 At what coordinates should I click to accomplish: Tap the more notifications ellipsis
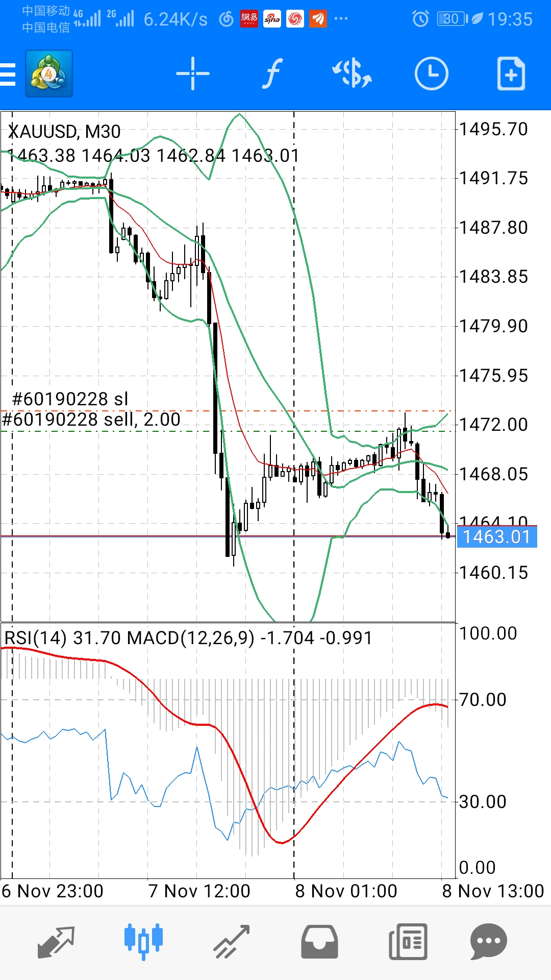click(x=341, y=19)
